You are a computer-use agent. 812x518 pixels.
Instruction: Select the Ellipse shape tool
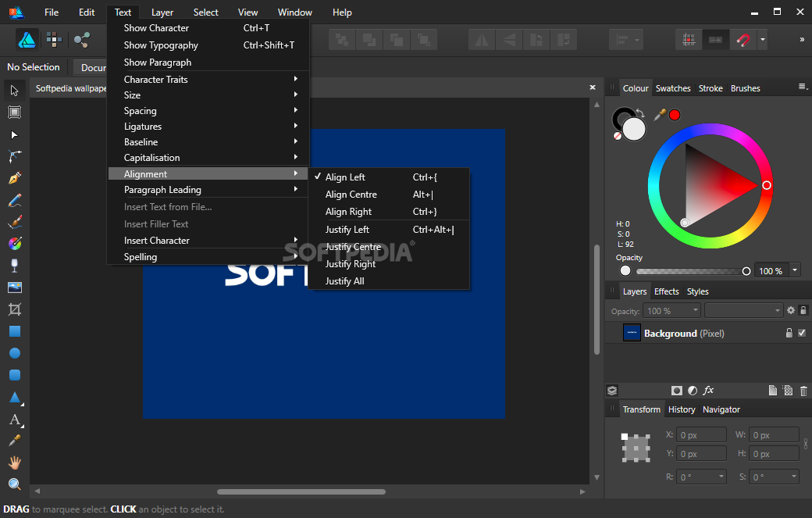coord(15,353)
